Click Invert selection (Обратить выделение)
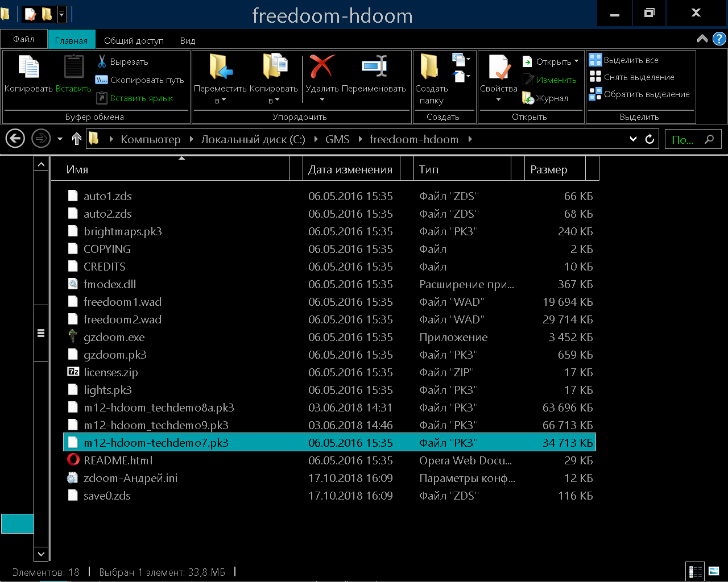Image resolution: width=728 pixels, height=582 pixels. click(x=639, y=94)
